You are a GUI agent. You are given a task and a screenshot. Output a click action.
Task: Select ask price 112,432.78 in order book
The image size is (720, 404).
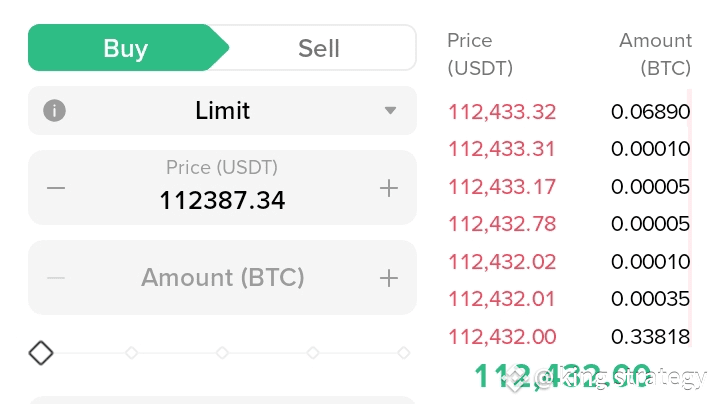tap(502, 224)
